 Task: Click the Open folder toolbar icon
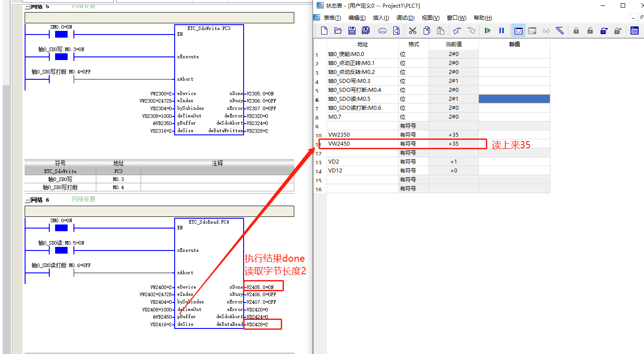click(338, 30)
